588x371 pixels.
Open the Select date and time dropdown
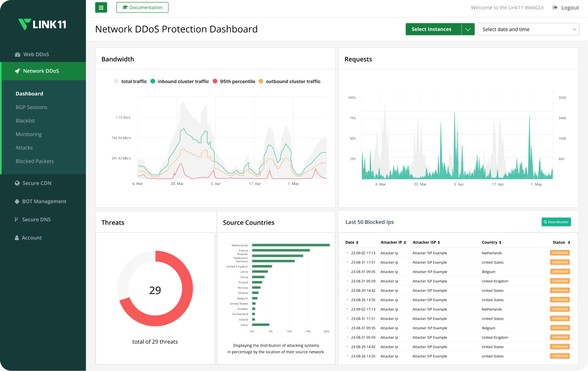coord(528,29)
